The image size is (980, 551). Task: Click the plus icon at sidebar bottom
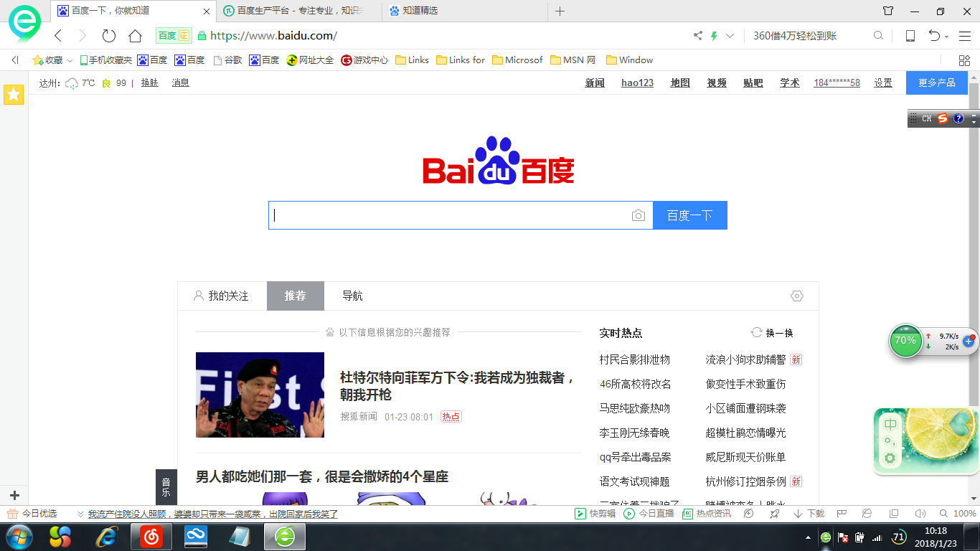pyautogui.click(x=14, y=495)
